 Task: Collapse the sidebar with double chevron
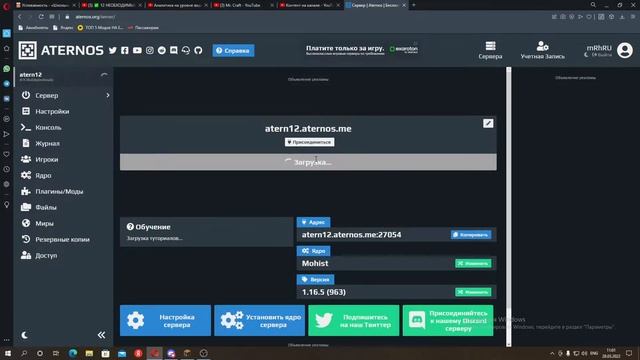click(x=101, y=335)
